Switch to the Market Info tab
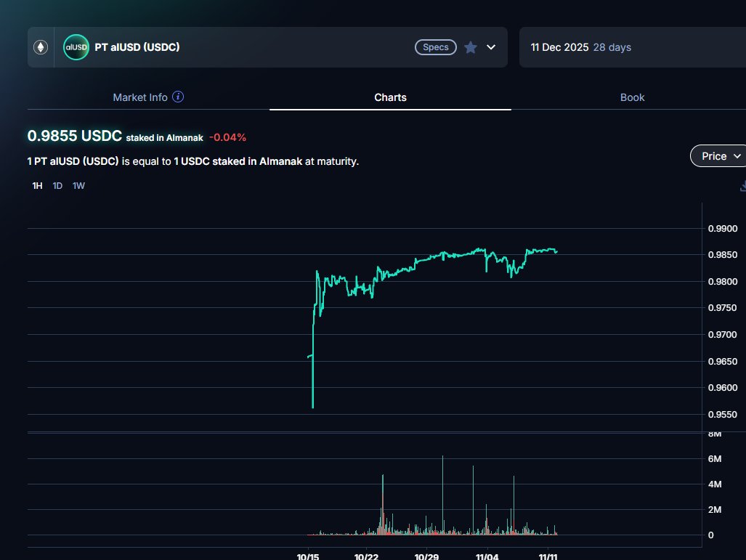This screenshot has height=560, width=746. pyautogui.click(x=140, y=97)
